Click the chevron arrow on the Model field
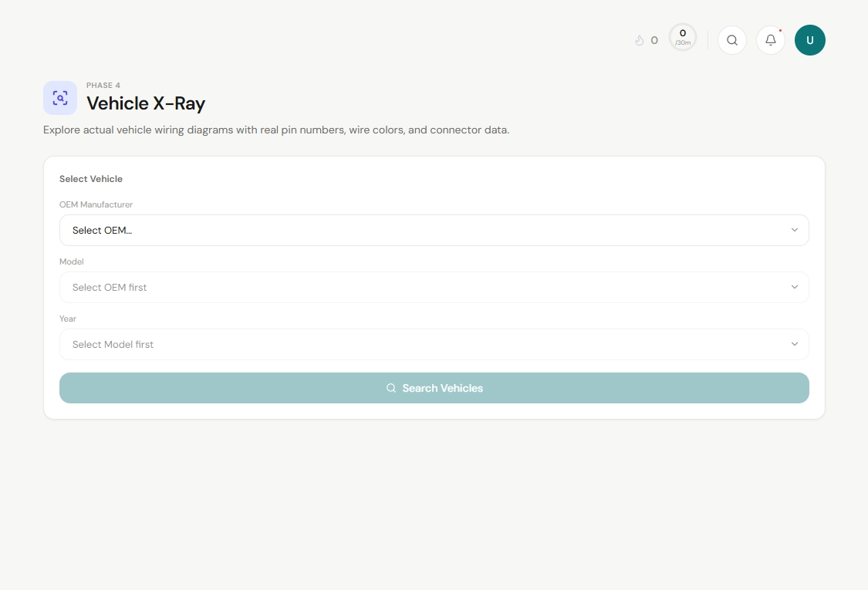This screenshot has height=590, width=868. coord(794,287)
